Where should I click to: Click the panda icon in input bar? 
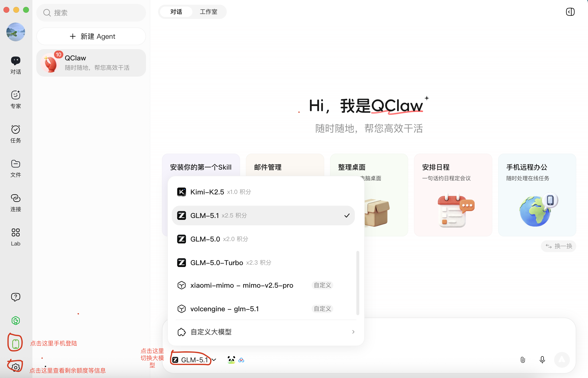[x=231, y=360]
